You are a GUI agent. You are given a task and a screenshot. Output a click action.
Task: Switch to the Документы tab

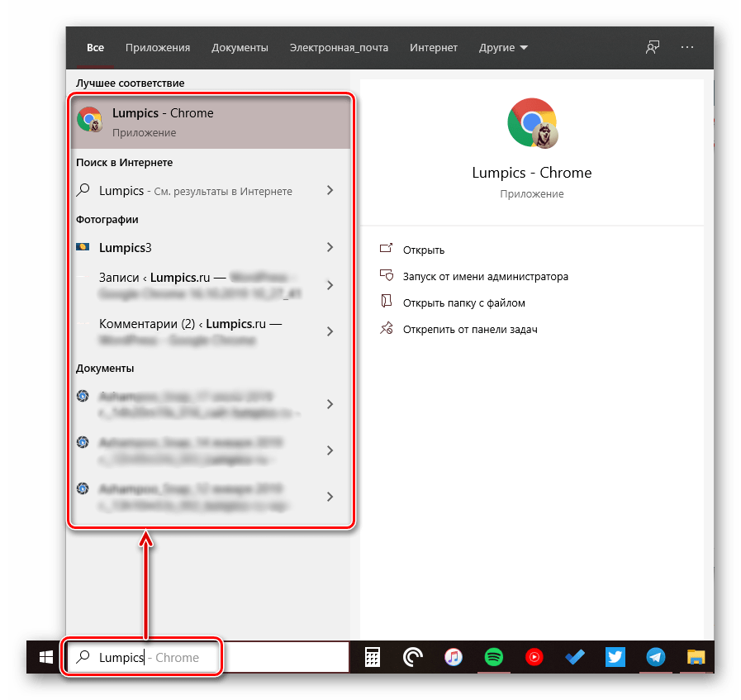pos(240,48)
